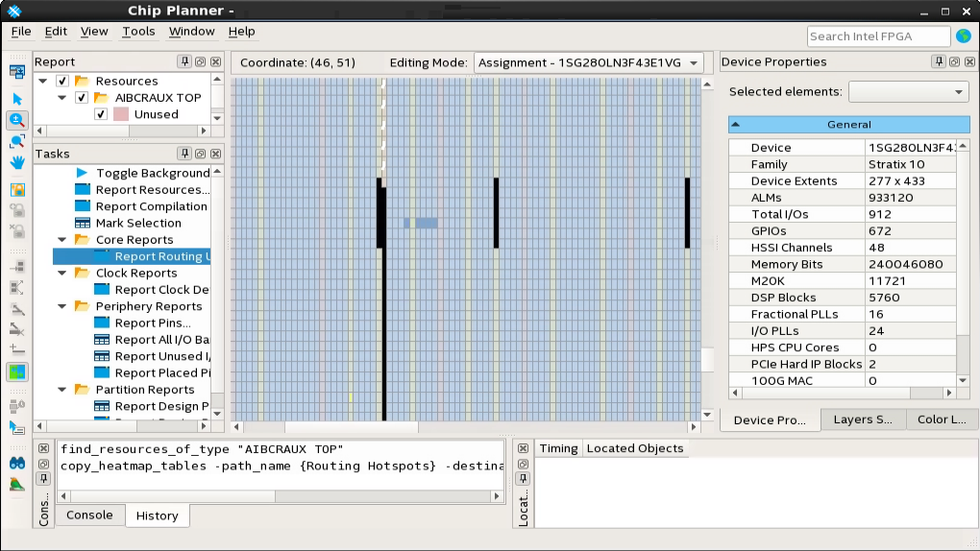Float the Device Properties panel
This screenshot has height=551, width=980.
pyautogui.click(x=954, y=61)
